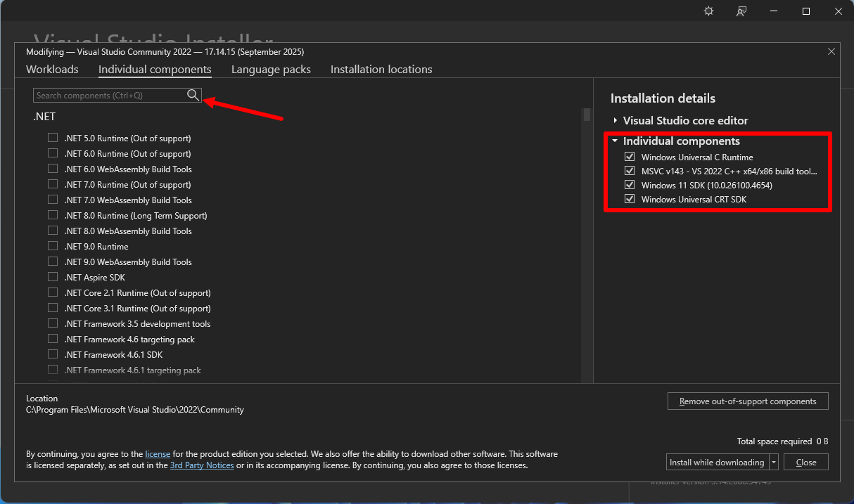Close the Modifying dialog with the X
The width and height of the screenshot is (854, 504).
[831, 52]
